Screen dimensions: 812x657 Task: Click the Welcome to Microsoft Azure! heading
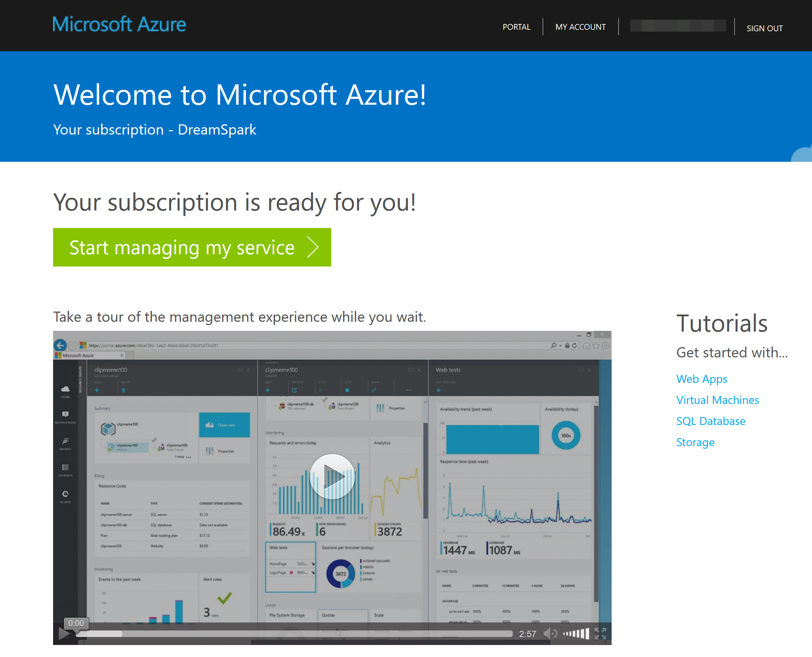240,95
